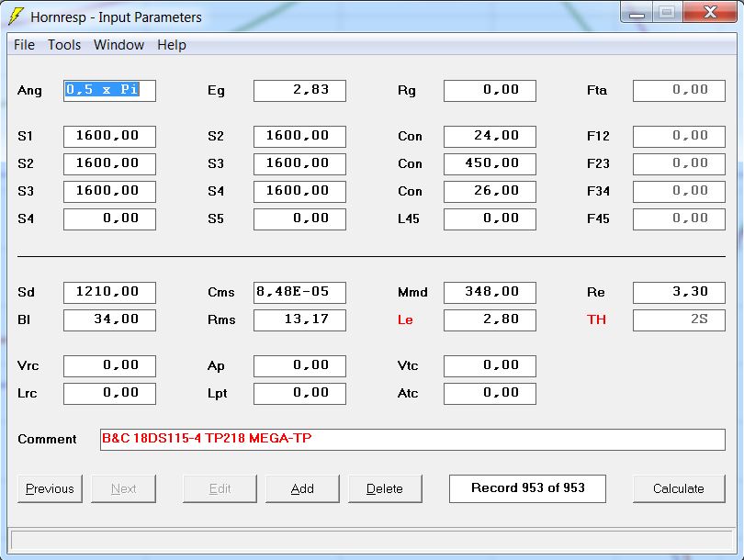Screen dimensions: 744x560
Task: Close the Hornresp window
Action: (x=710, y=13)
